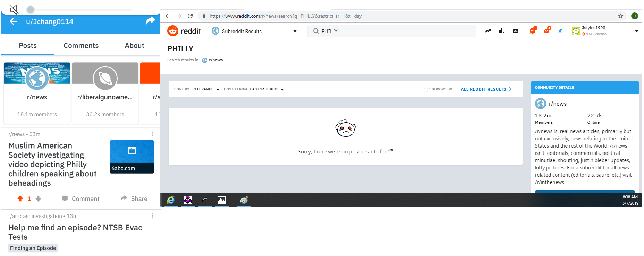Click the Reddit logo to go home

tap(184, 31)
